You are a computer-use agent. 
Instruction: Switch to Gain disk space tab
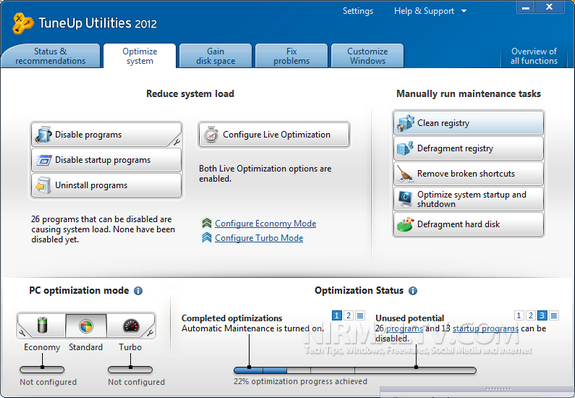tap(216, 56)
